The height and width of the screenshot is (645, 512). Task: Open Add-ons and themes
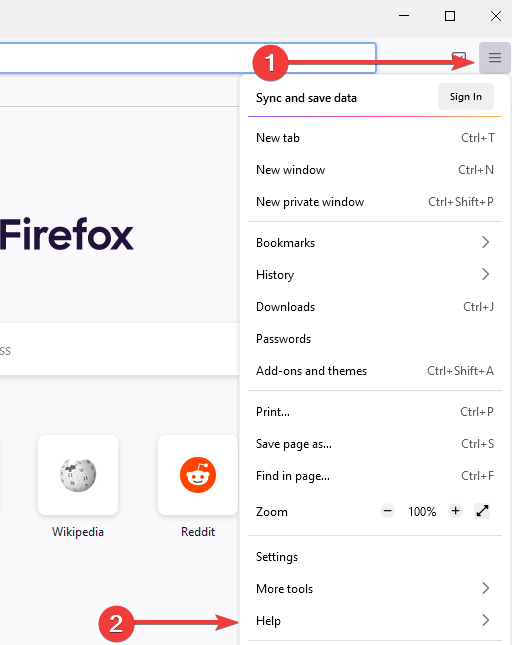pyautogui.click(x=375, y=371)
